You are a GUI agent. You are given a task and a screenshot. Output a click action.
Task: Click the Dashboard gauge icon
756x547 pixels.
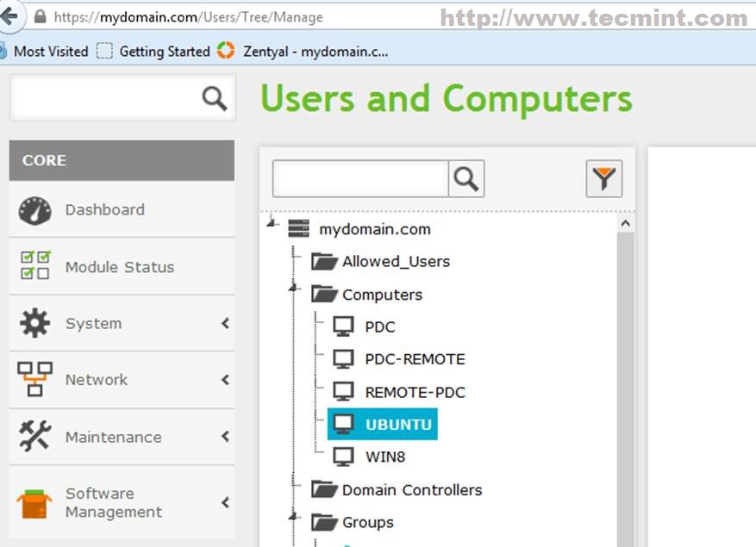point(34,210)
